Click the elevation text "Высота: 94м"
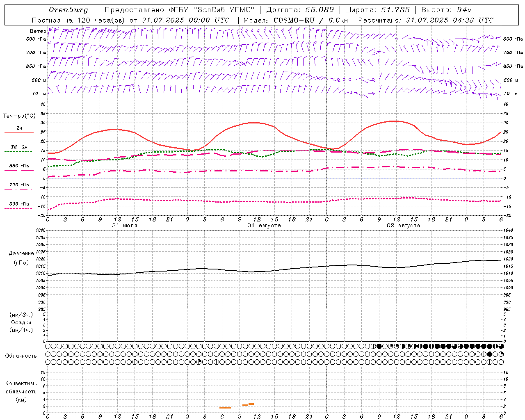The image size is (525, 420). [447, 10]
